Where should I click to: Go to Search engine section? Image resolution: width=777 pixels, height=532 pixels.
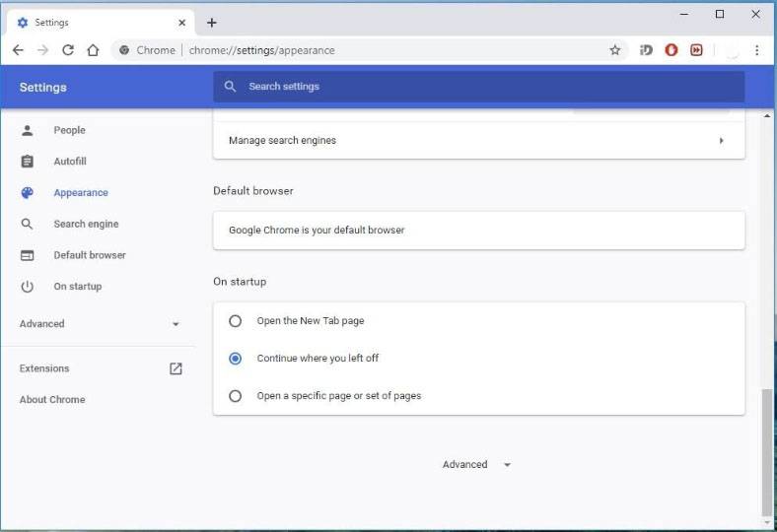click(86, 224)
